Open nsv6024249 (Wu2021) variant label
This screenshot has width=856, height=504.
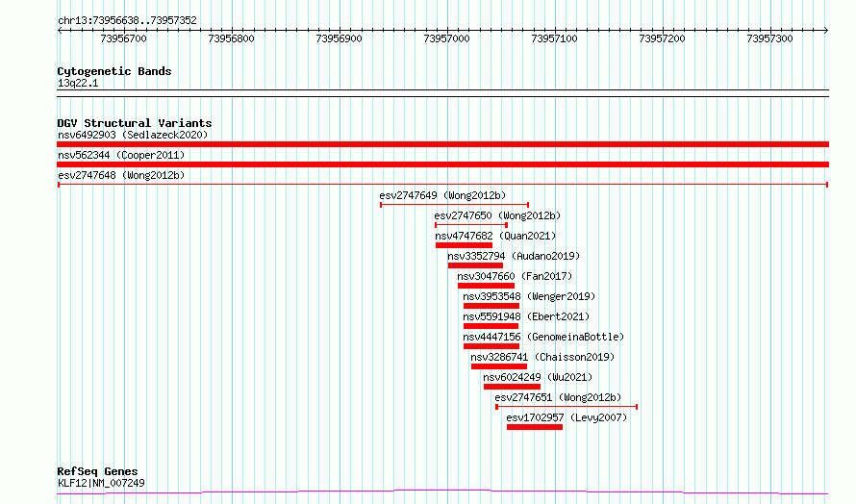(538, 377)
